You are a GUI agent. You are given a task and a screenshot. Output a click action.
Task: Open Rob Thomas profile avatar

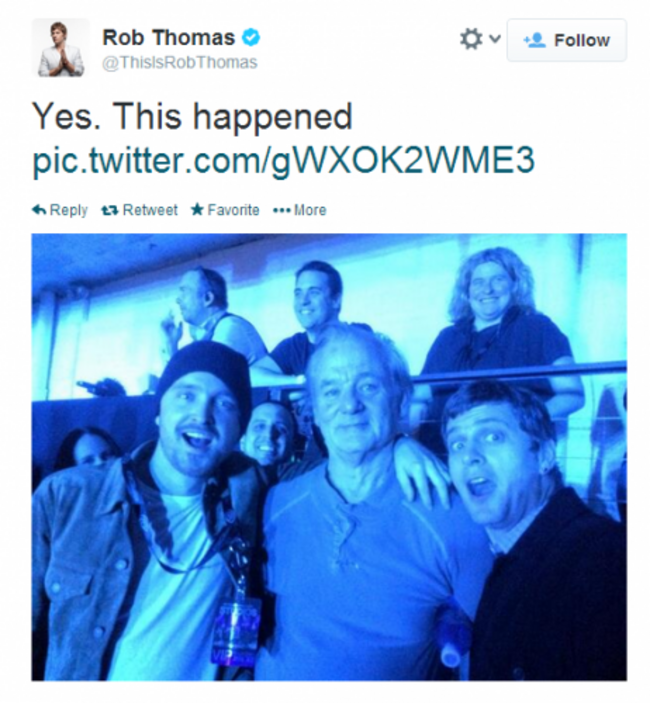pyautogui.click(x=61, y=48)
